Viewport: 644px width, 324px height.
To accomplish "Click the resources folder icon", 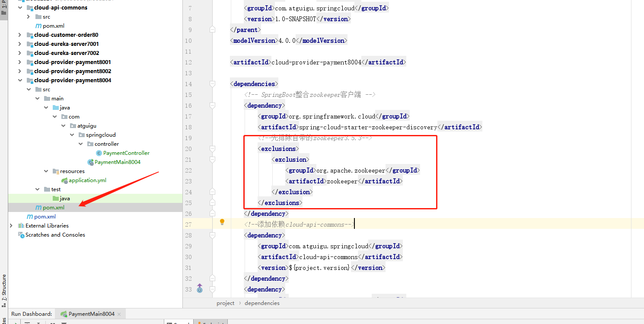I will (x=56, y=171).
